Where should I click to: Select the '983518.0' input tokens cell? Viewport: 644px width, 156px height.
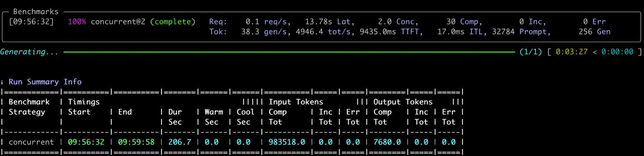pyautogui.click(x=287, y=142)
